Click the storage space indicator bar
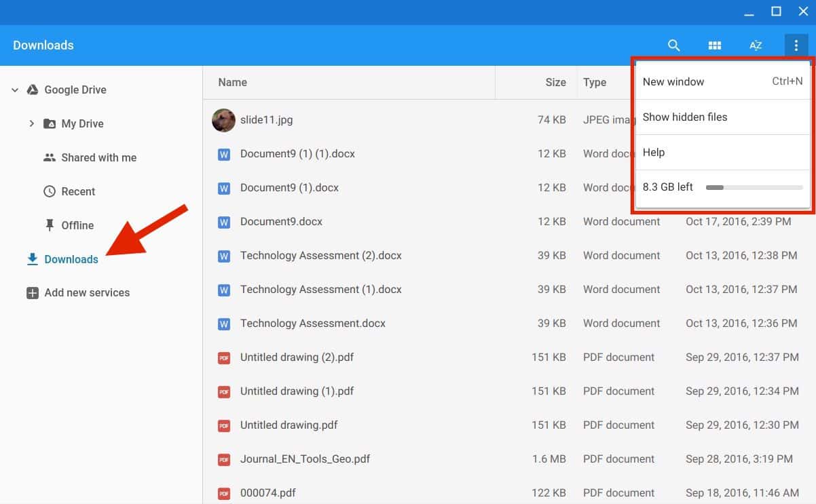 (x=754, y=187)
